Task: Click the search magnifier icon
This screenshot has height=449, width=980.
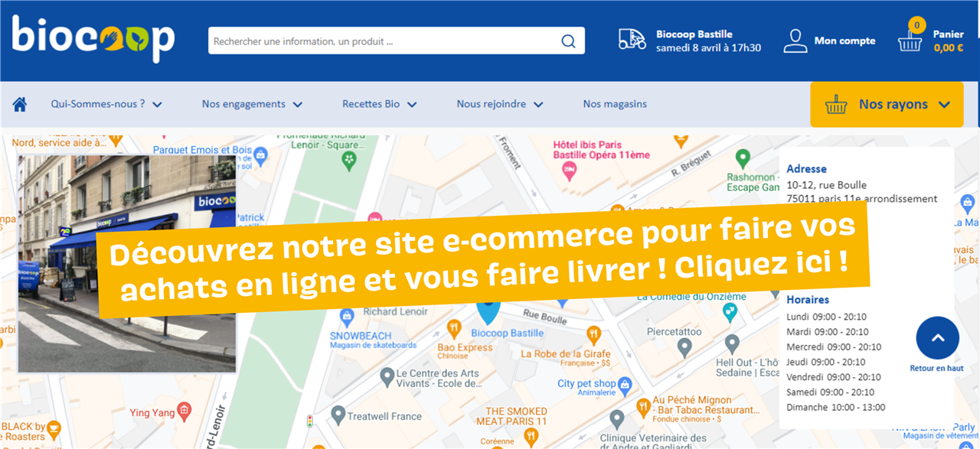Action: 568,41
